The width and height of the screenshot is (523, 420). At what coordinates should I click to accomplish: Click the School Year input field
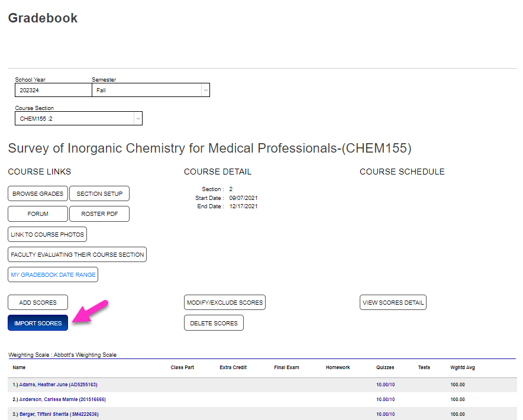(53, 90)
